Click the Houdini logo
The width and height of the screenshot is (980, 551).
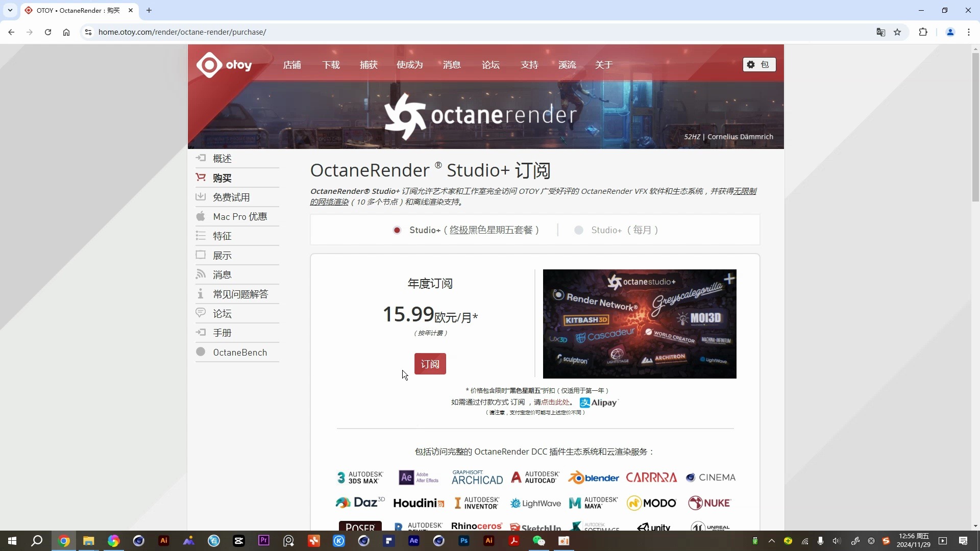[x=419, y=503]
